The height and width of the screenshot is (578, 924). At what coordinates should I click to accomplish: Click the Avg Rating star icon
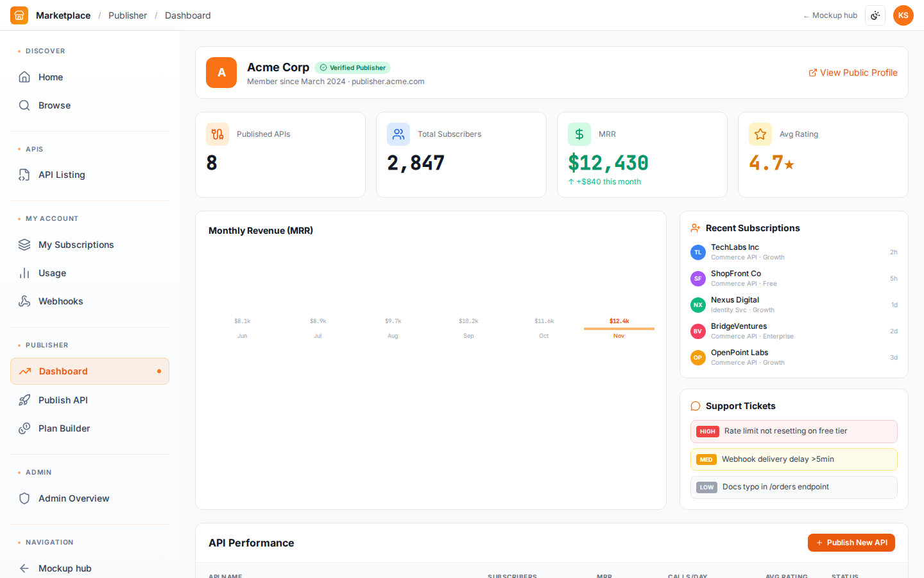coord(760,134)
